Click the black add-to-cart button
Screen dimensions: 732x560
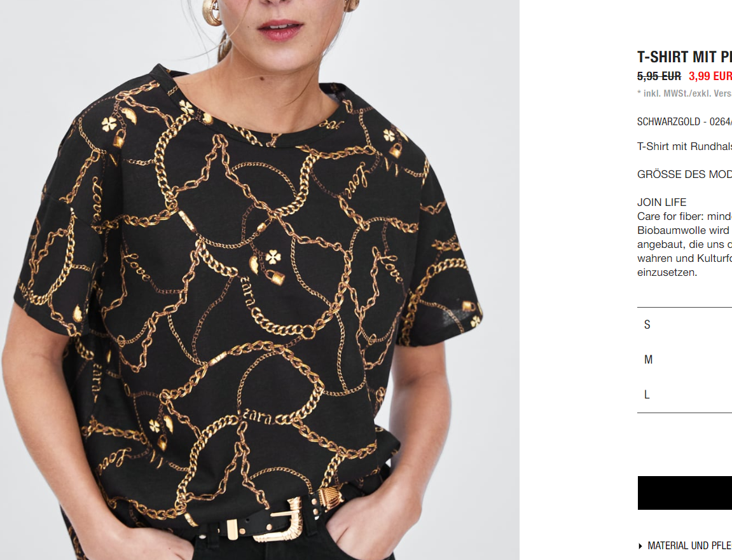click(685, 493)
